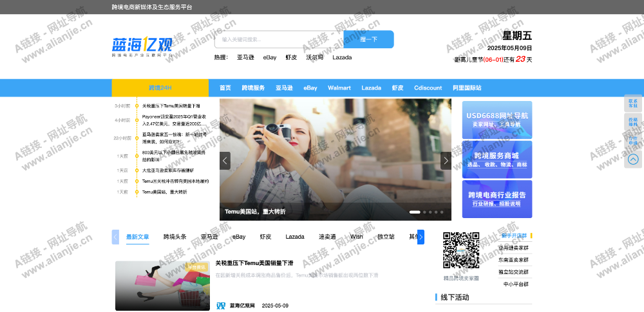
Task: Select 独立站交流群 group tab
Action: (x=514, y=271)
